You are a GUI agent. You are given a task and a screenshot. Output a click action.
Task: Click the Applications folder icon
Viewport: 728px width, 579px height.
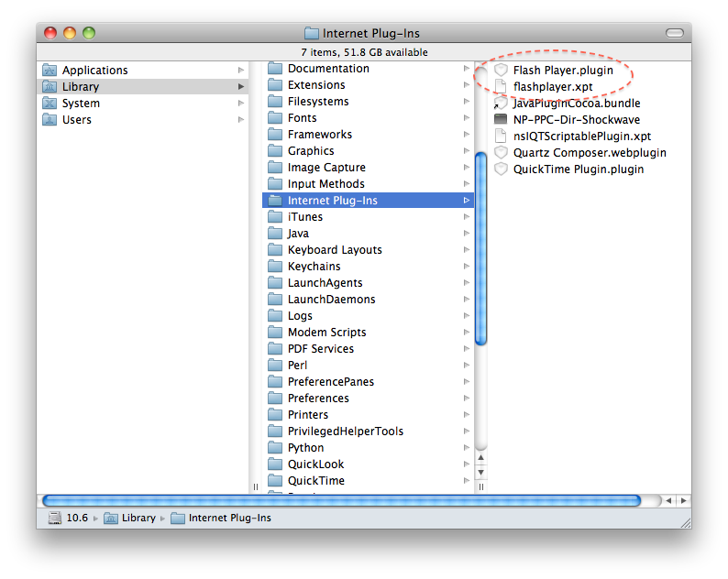[50, 70]
